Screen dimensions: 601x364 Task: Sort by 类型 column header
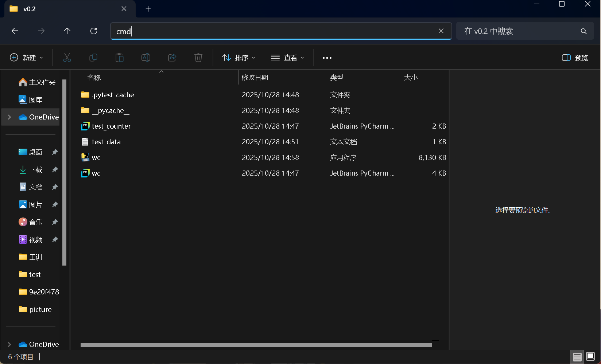(337, 77)
